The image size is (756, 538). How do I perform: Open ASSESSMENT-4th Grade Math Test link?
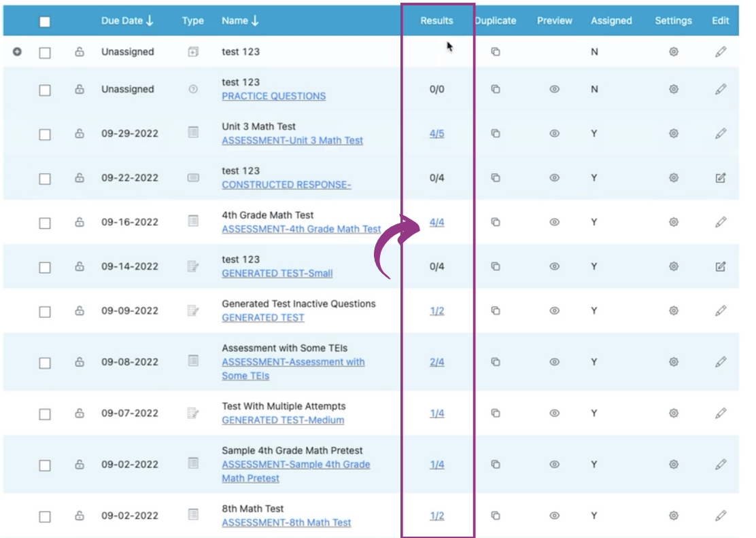click(301, 230)
